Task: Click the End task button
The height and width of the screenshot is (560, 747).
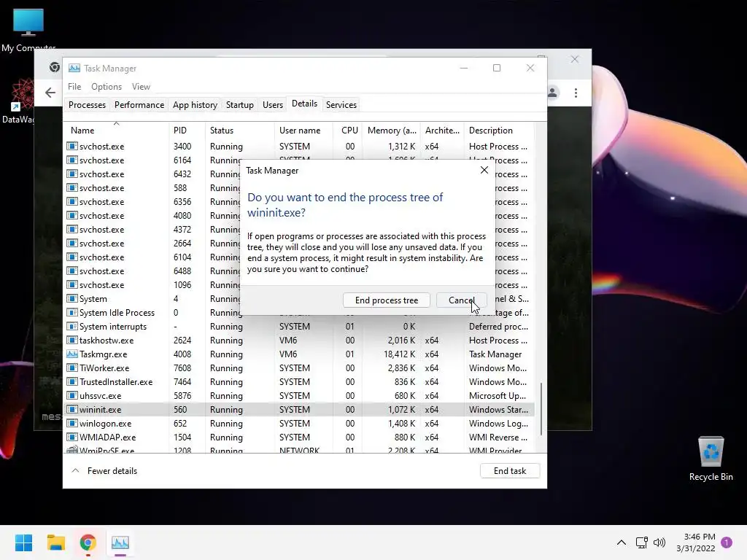Action: (x=510, y=470)
